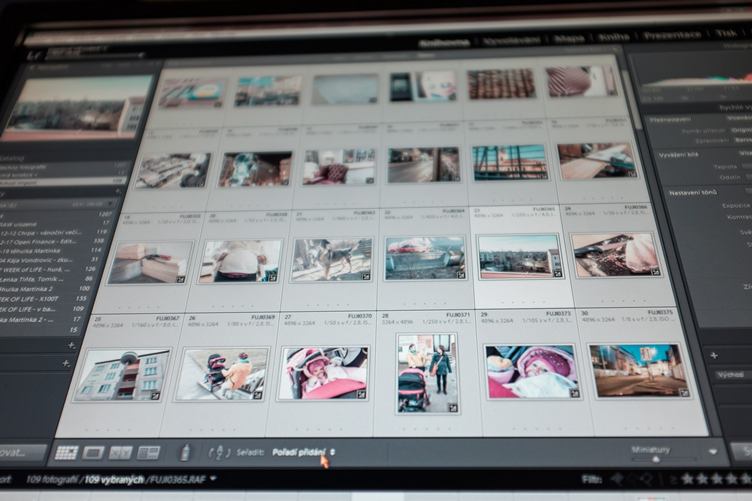This screenshot has height=501, width=752.
Task: Adjust the Miniatury thumbnail size slider
Action: point(655,459)
